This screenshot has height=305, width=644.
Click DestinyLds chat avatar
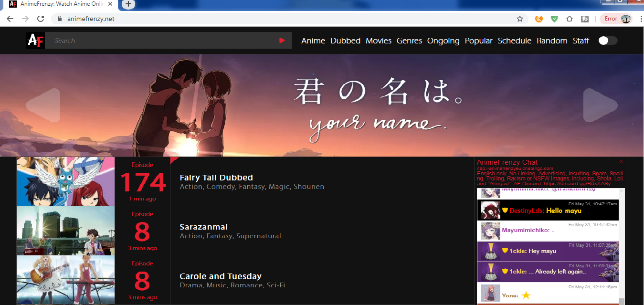(x=490, y=210)
